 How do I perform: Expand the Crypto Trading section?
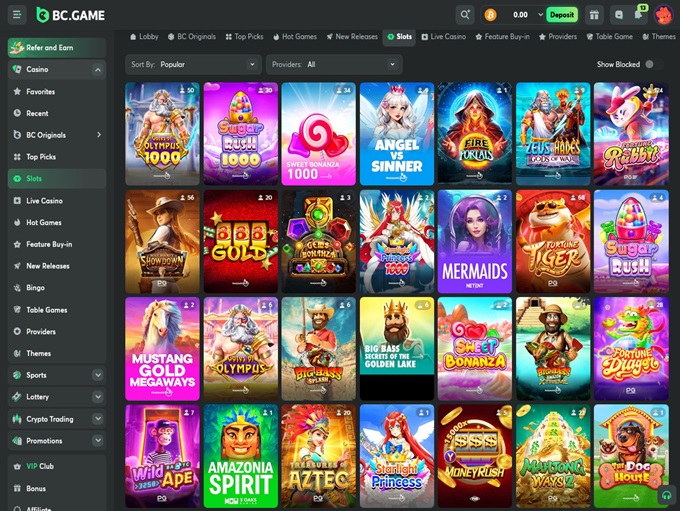point(97,419)
